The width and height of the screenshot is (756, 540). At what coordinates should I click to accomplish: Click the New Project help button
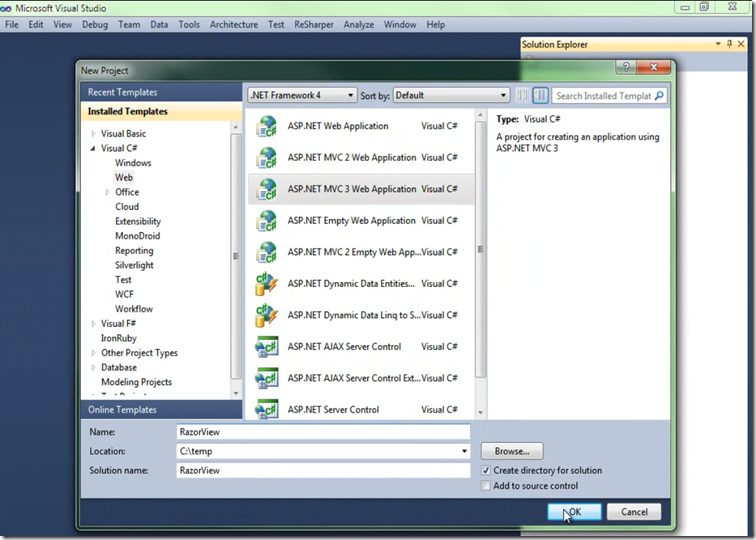pyautogui.click(x=626, y=67)
